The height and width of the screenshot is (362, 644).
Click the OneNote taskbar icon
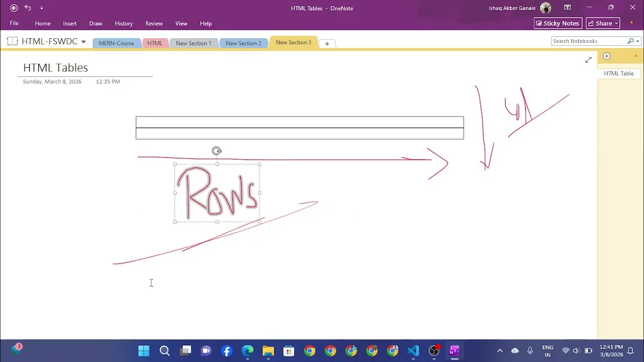pos(454,351)
